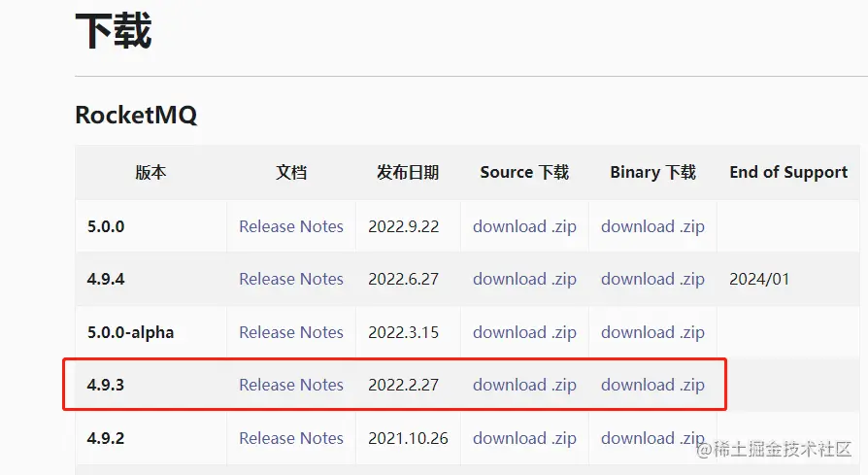Download Source zip for version 5.0.0
Screen dimensions: 868x475
(525, 226)
